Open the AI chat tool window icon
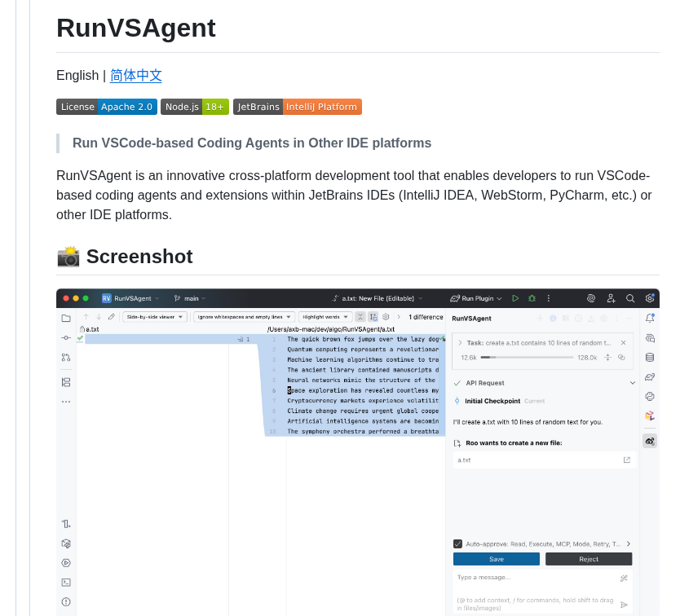The width and height of the screenshot is (680, 616). coord(650,338)
